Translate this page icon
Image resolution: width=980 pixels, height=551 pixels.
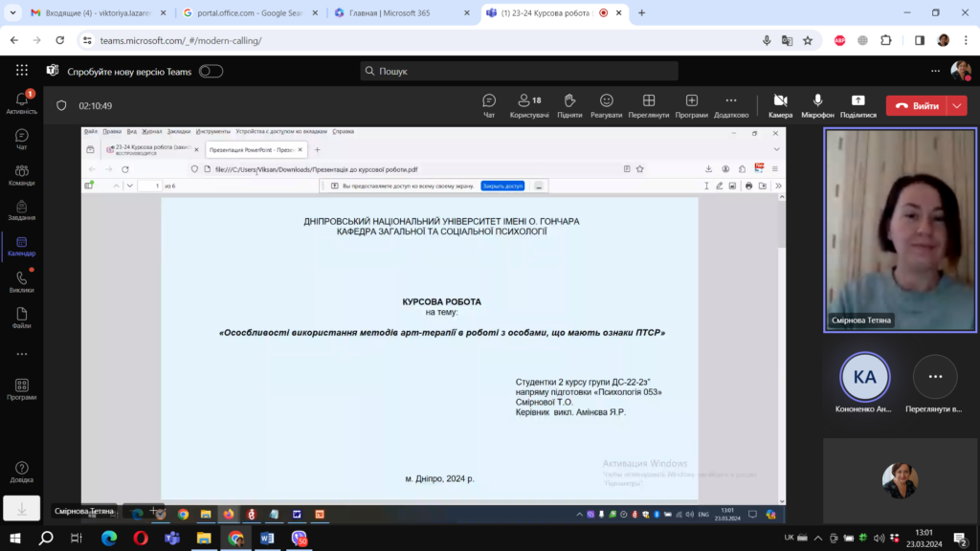[787, 40]
